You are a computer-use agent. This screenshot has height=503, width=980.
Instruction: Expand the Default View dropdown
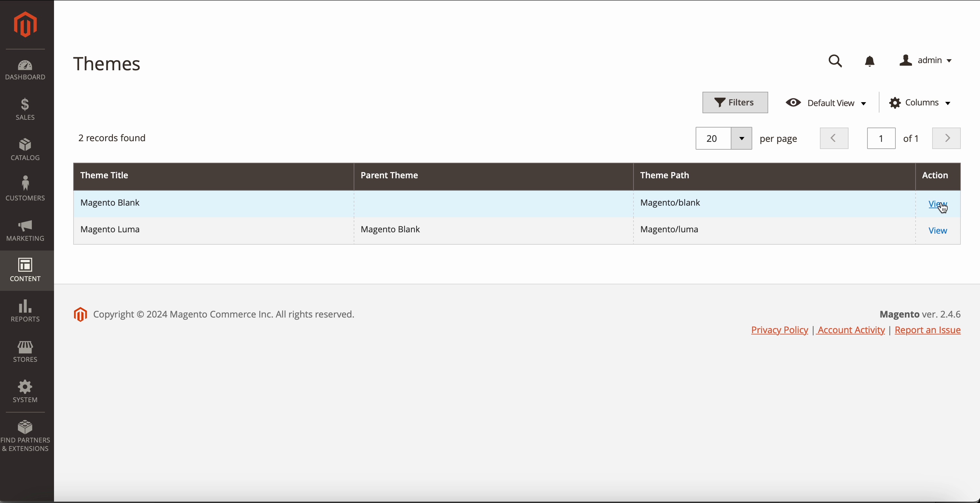(x=826, y=103)
